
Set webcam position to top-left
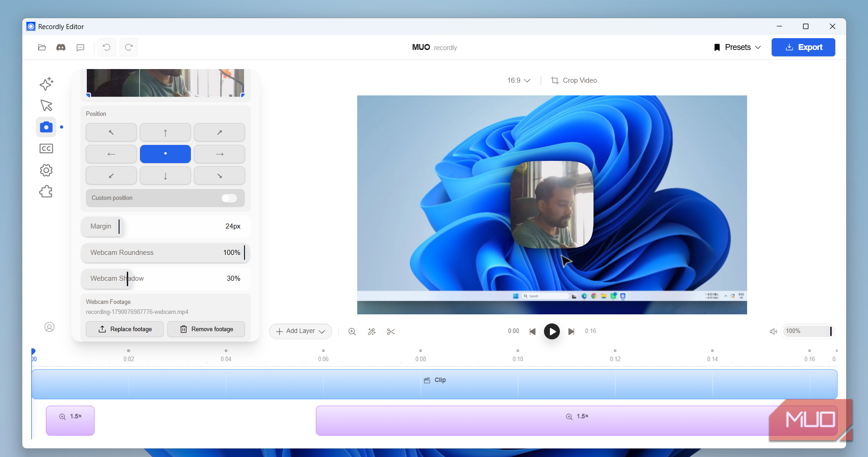[x=111, y=132]
